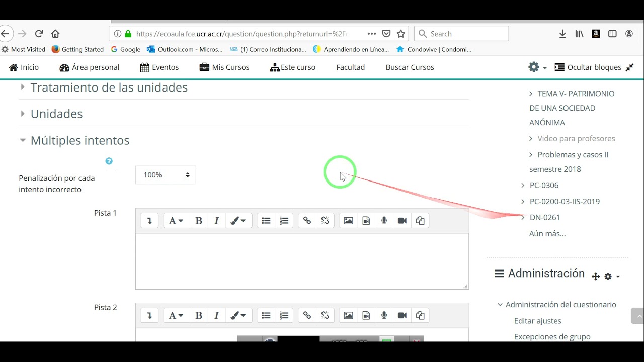This screenshot has height=362, width=644.
Task: Click the Aún más... link
Action: (547, 233)
